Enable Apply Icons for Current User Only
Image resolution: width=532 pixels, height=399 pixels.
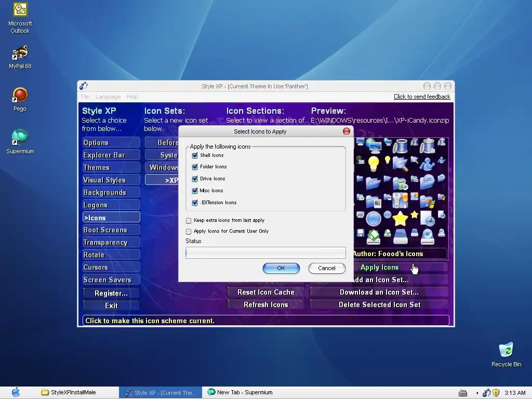coord(189,231)
